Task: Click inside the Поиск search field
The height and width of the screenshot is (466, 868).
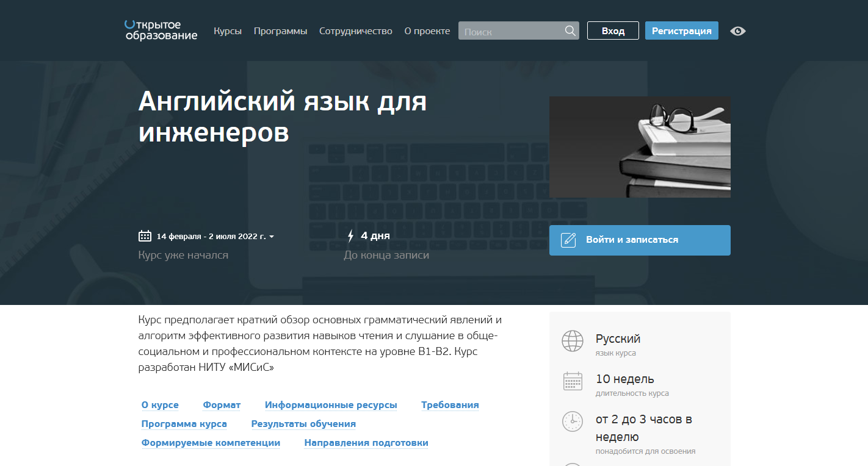Action: point(513,30)
